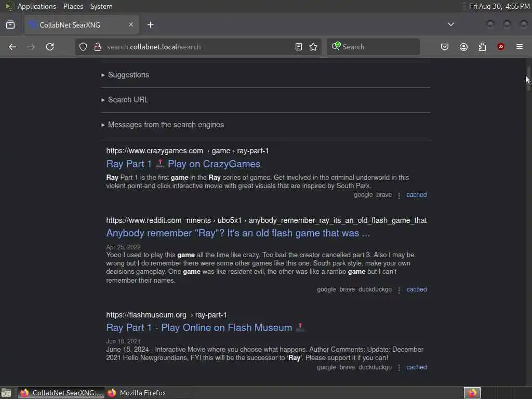Open the list all tabs chevron
The height and width of the screenshot is (399, 532).
click(451, 24)
